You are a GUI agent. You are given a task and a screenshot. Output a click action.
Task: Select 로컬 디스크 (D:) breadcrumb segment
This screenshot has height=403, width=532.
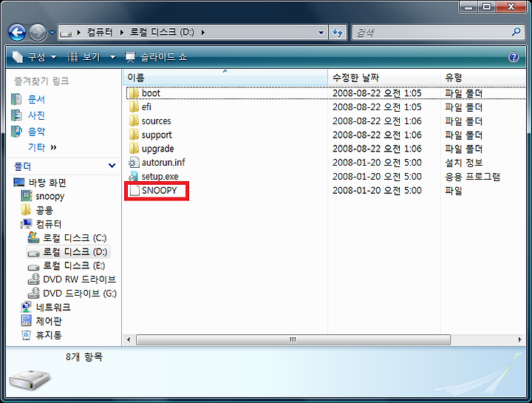162,33
